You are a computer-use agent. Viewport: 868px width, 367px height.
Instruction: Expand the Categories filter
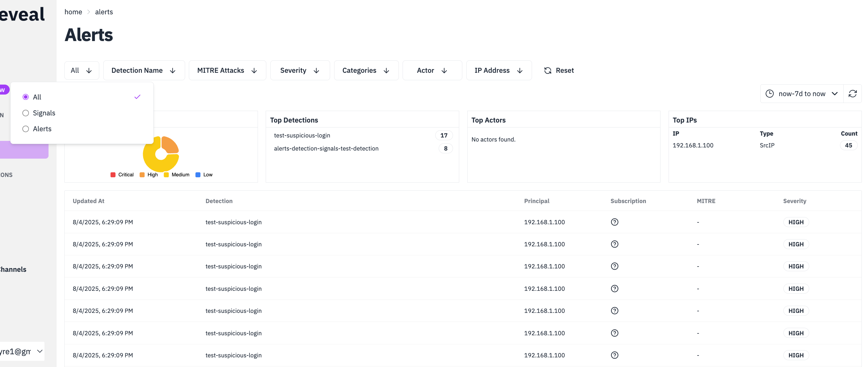point(366,70)
